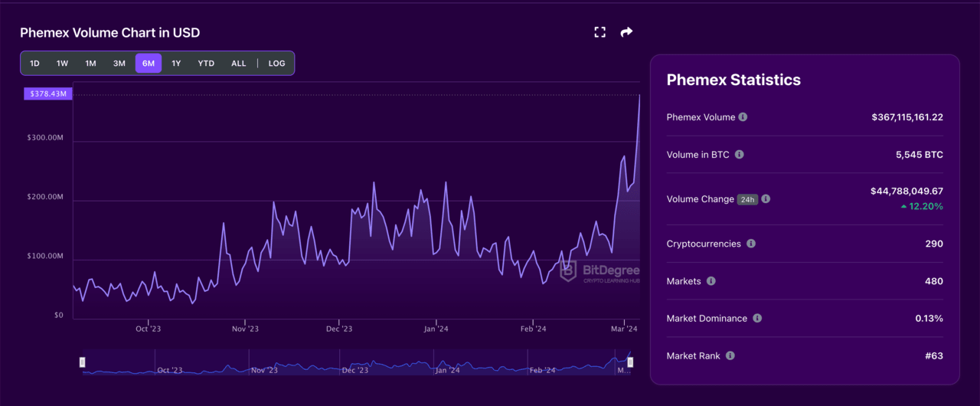Click info icon beside Volume in BTC
The width and height of the screenshot is (980, 406).
click(x=739, y=155)
